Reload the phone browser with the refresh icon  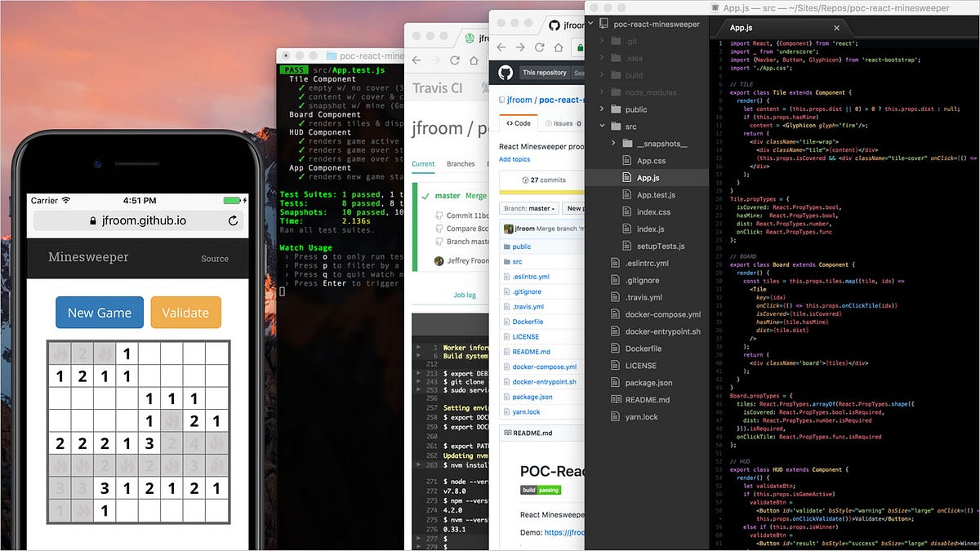233,220
